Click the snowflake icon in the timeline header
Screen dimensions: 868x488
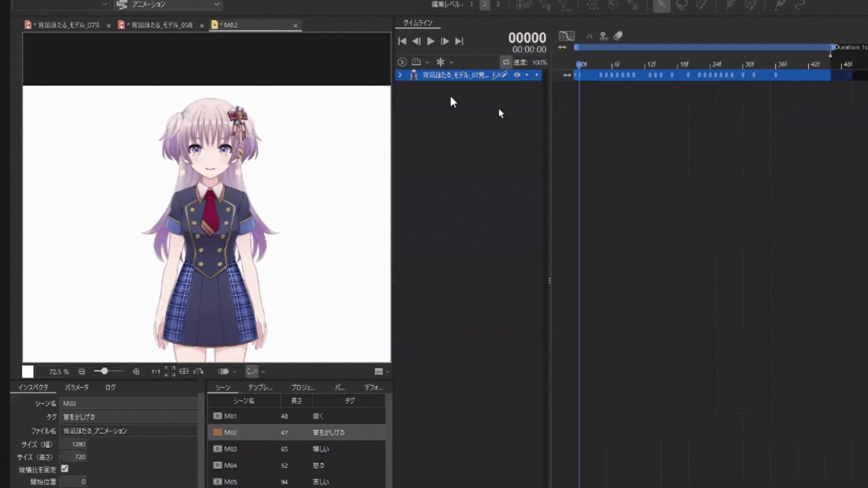440,62
